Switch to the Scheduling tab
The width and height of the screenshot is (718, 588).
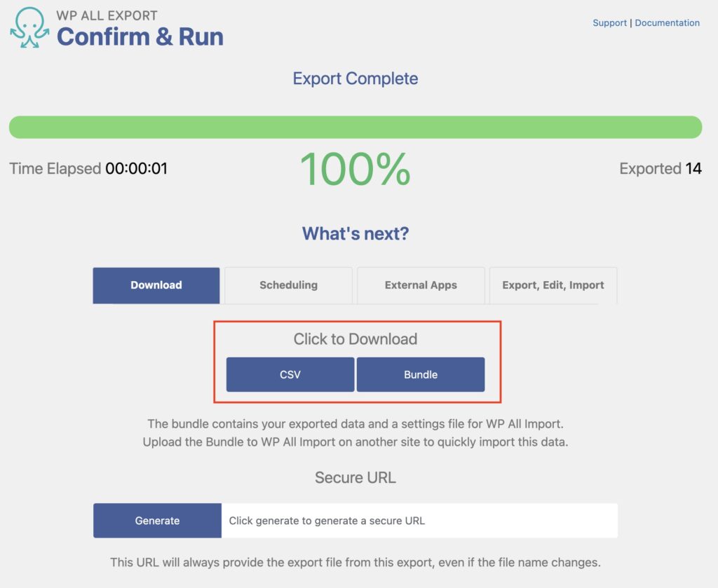point(287,285)
